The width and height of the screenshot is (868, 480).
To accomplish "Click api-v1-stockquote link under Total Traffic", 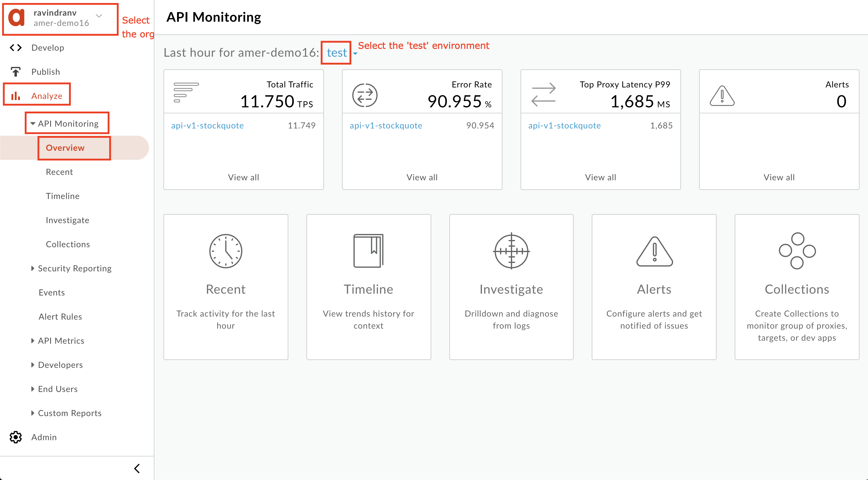I will point(207,126).
